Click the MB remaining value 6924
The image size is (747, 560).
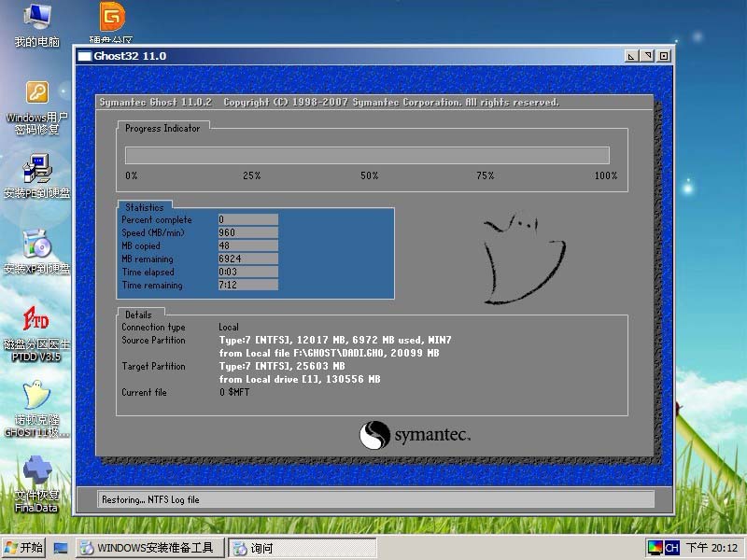pyautogui.click(x=248, y=259)
